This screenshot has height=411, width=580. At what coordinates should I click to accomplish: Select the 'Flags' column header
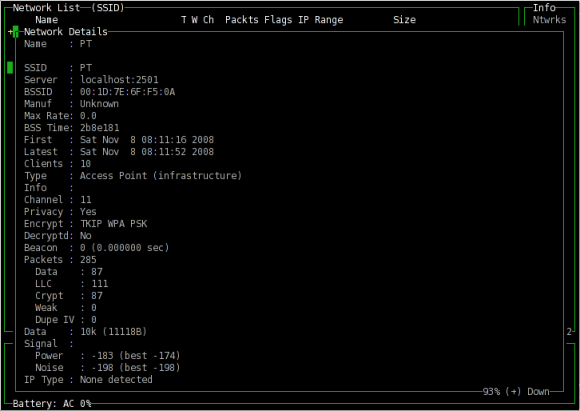[278, 20]
